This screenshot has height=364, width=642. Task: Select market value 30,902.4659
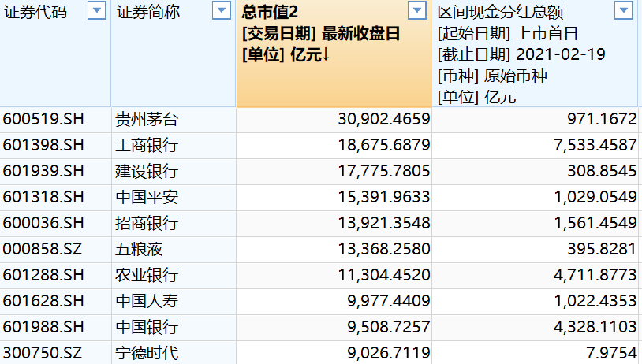(x=334, y=120)
